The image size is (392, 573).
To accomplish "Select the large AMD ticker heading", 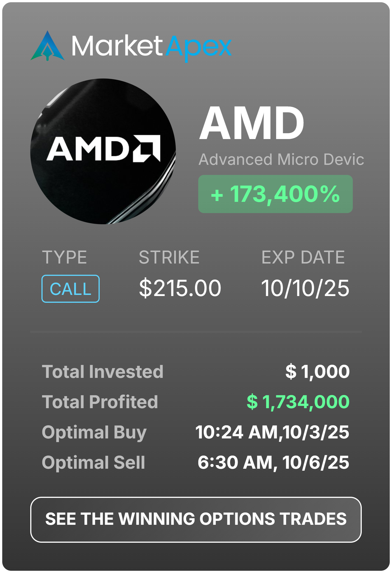I will click(251, 123).
